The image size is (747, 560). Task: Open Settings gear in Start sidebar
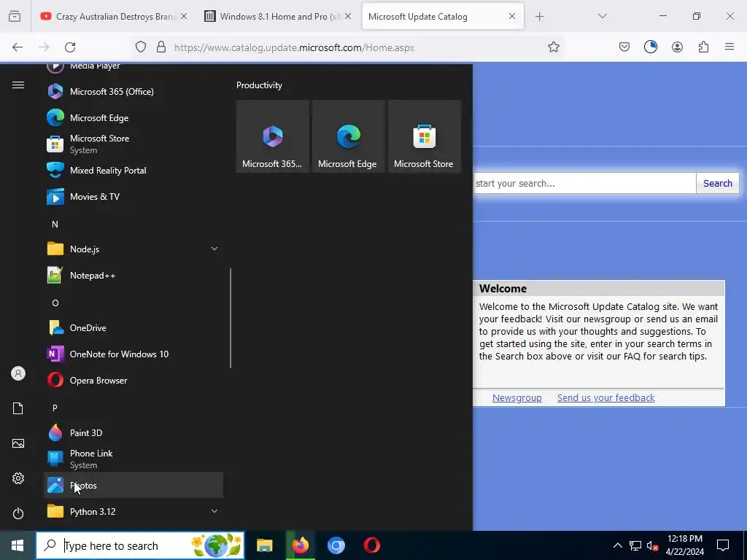18,478
